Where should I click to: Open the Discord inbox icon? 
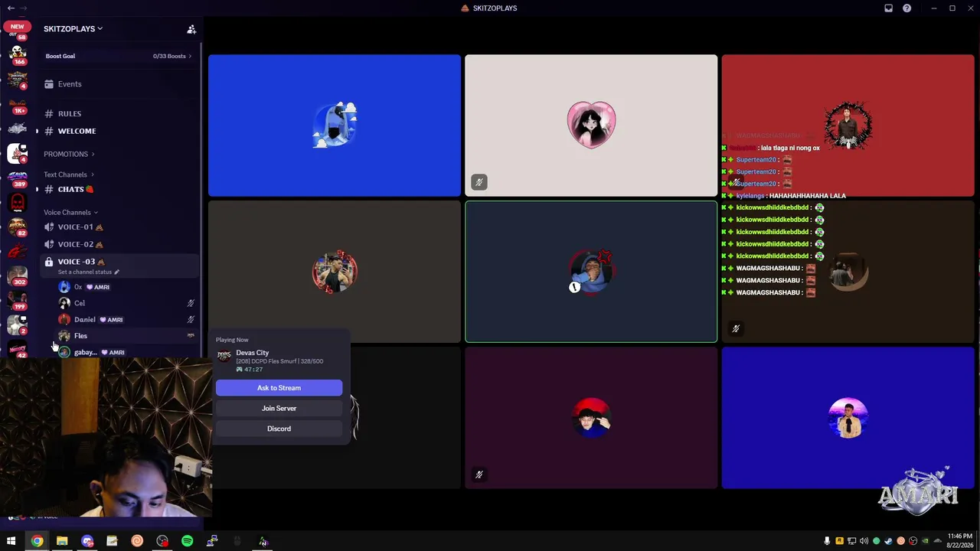[x=888, y=8]
